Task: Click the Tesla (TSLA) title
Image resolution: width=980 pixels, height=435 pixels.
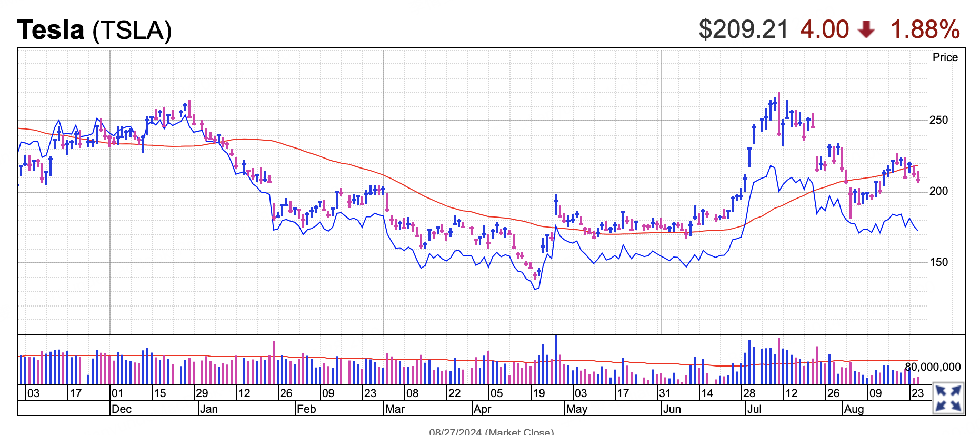Action: [95, 29]
